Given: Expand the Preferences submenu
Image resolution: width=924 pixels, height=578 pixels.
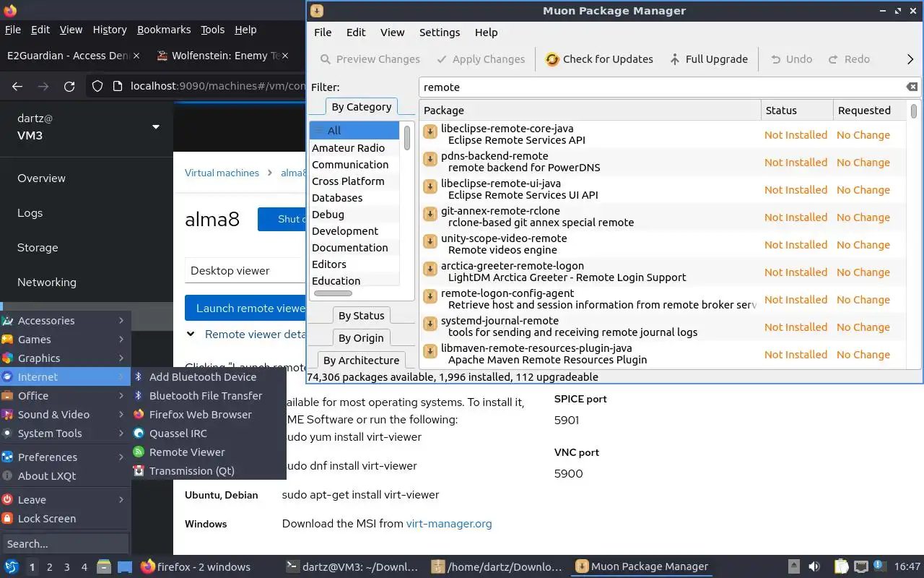Looking at the screenshot, I should coord(65,457).
